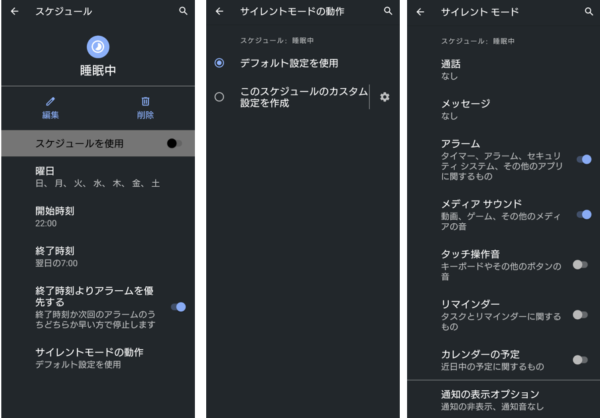Image resolution: width=600 pixels, height=418 pixels.
Task: Tap search icon on サイレント モード screen
Action: point(589,11)
